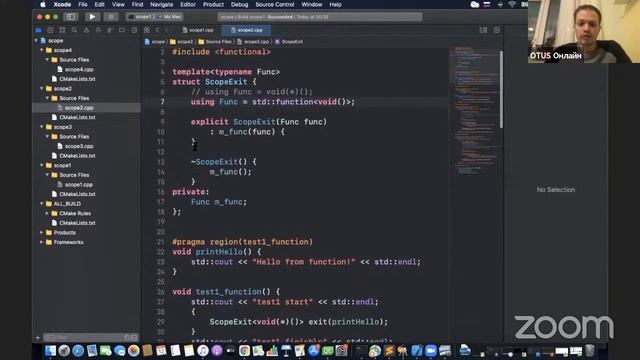Image resolution: width=640 pixels, height=360 pixels.
Task: Add an editor pane with top-right icon
Action: 497,30
